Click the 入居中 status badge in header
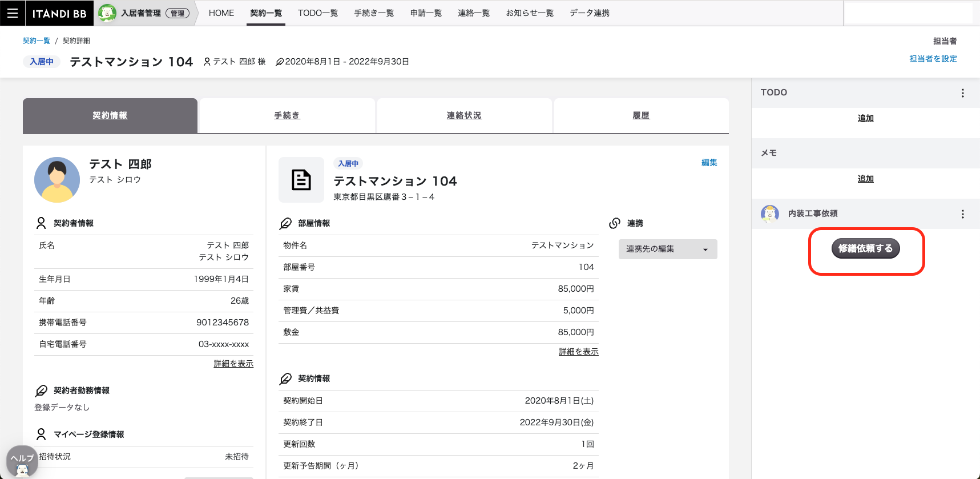This screenshot has height=479, width=980. 42,62
